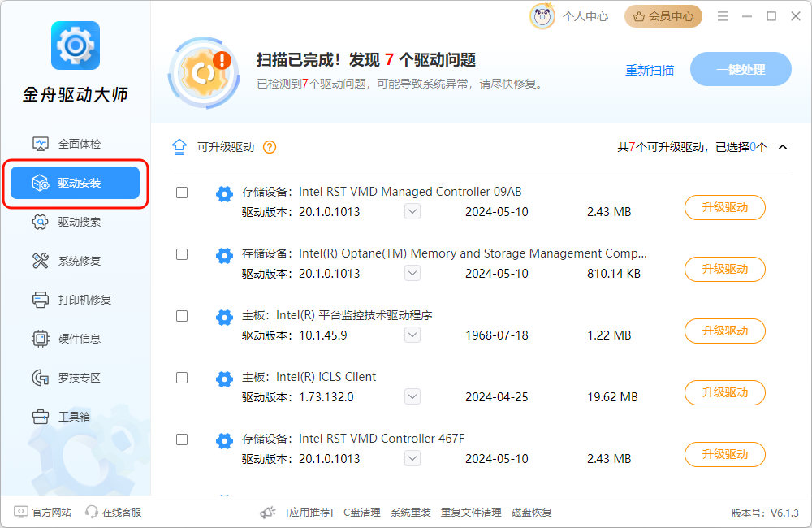The image size is (812, 528).
Task: Click the 可升级驱动 upload arrow icon
Action: point(179,147)
